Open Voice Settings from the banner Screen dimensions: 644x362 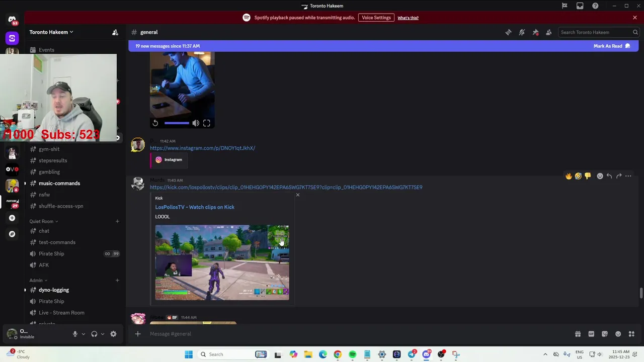376,18
